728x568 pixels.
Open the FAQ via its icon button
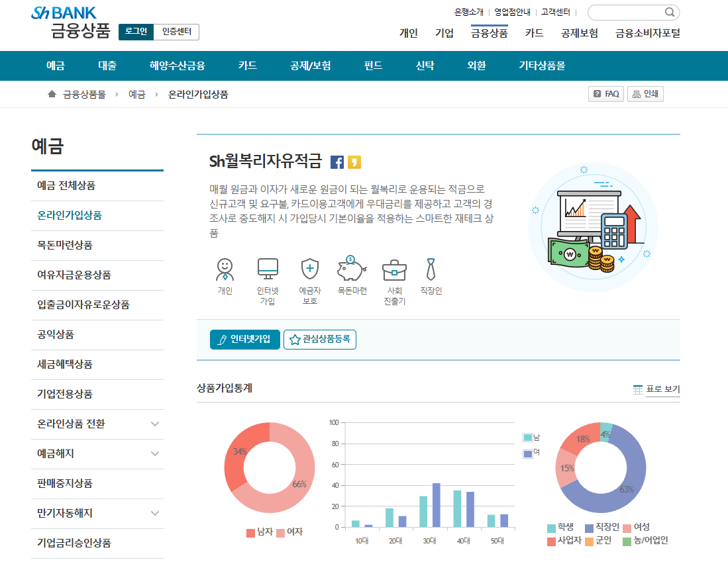[x=606, y=93]
